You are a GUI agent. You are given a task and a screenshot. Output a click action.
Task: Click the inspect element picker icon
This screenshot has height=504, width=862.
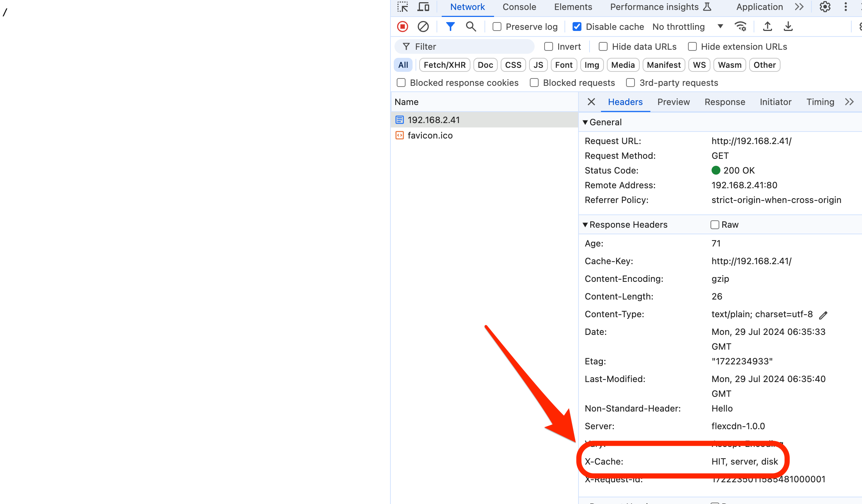pos(402,7)
